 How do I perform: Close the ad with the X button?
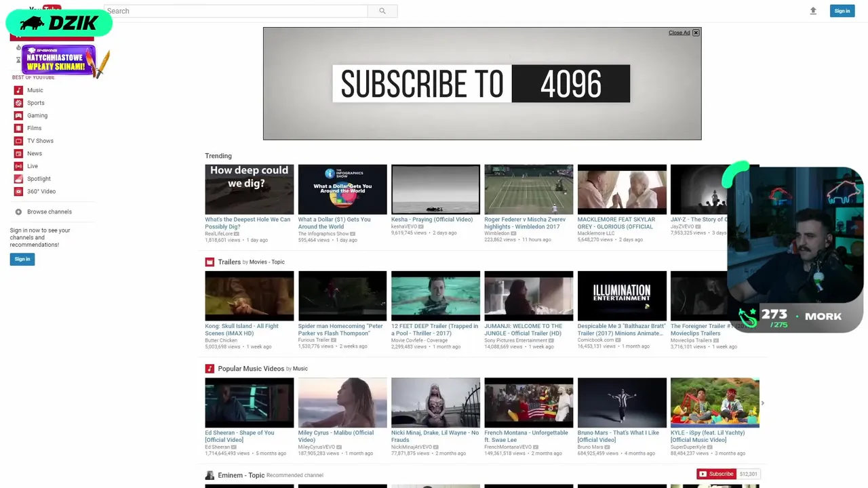pyautogui.click(x=696, y=33)
